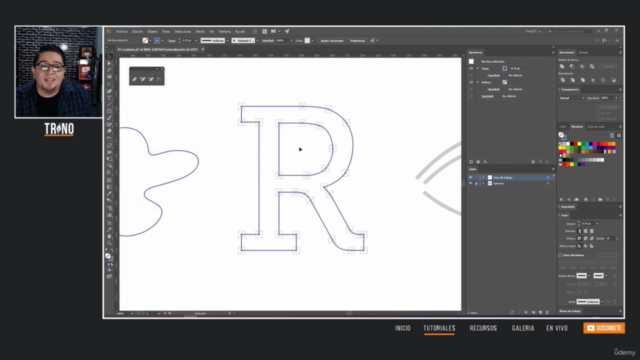640x360 pixels.
Task: Delete selected item in Appearance panel
Action: pos(547,162)
